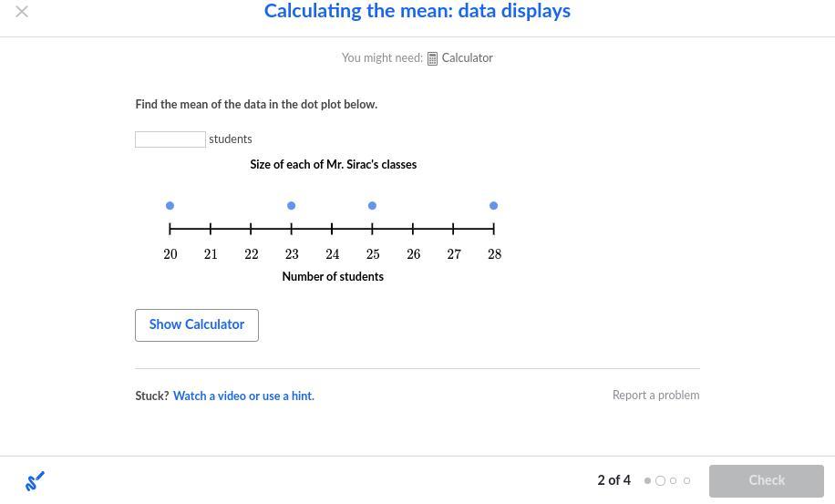This screenshot has height=504, width=835.
Task: Click the 24 tick label on number line
Action: click(332, 254)
